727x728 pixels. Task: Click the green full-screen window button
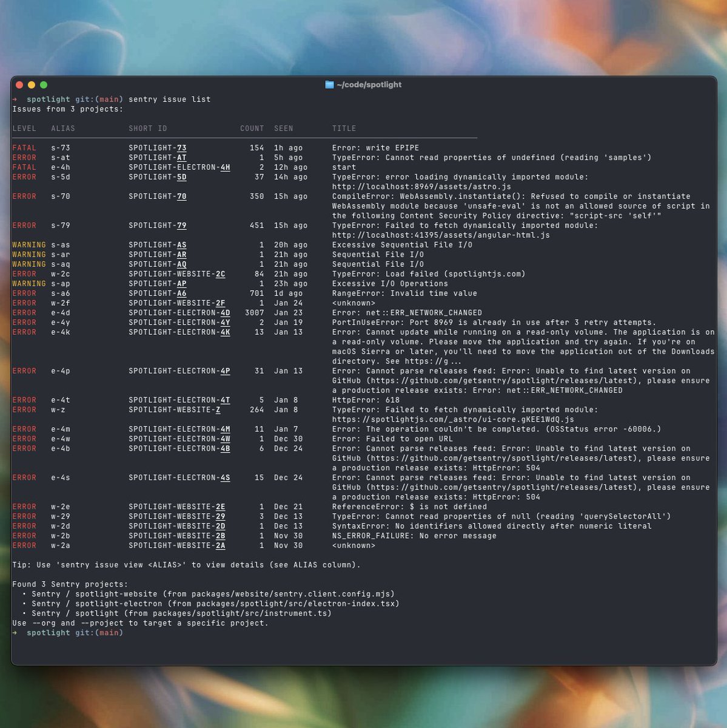point(44,85)
